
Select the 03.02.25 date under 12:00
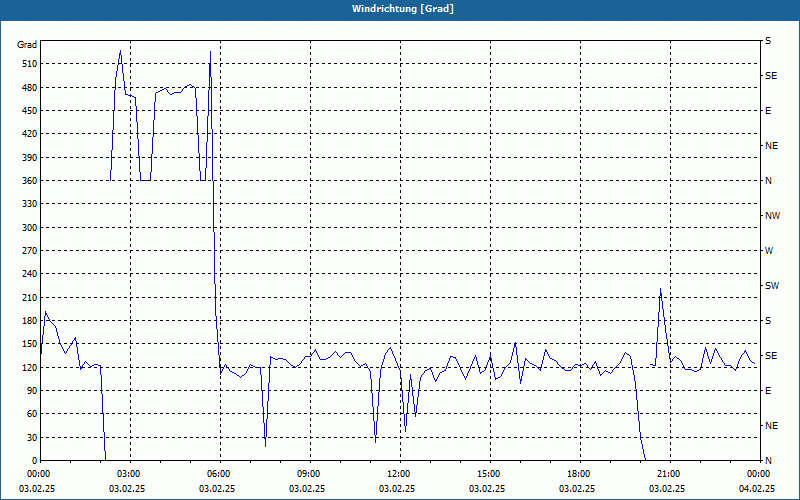click(397, 488)
